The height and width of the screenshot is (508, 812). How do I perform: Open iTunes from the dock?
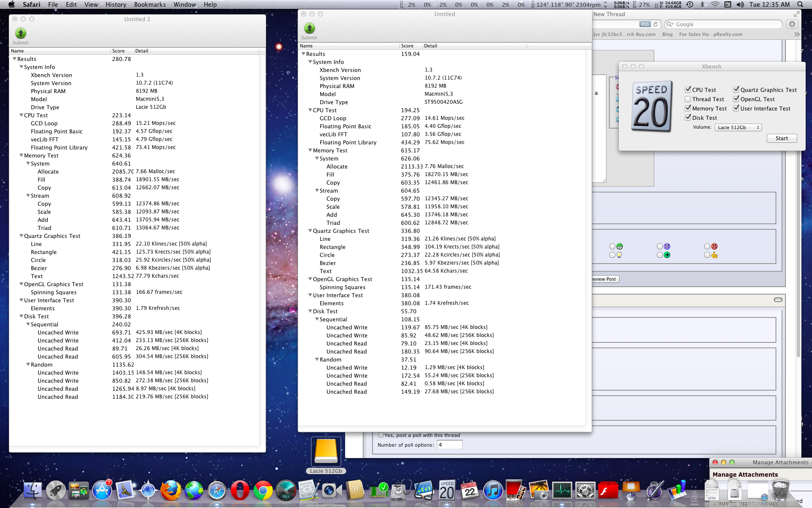coord(493,491)
